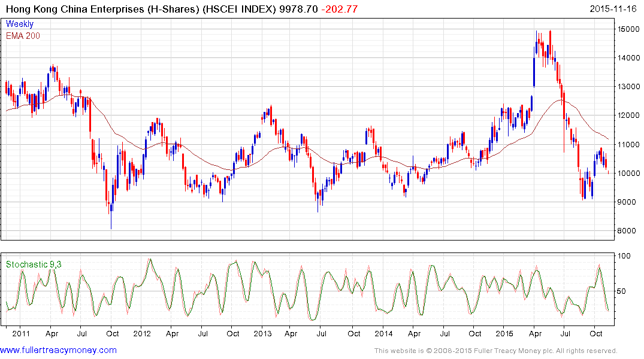Click the EMA 200 legend label

click(23, 36)
